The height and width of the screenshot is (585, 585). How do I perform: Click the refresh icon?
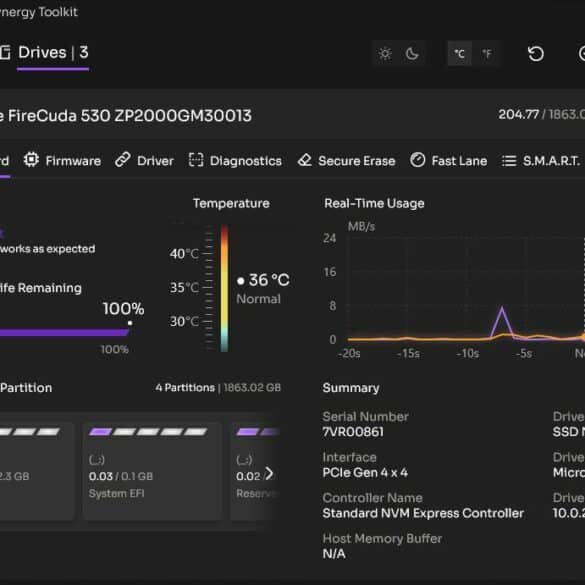[536, 54]
